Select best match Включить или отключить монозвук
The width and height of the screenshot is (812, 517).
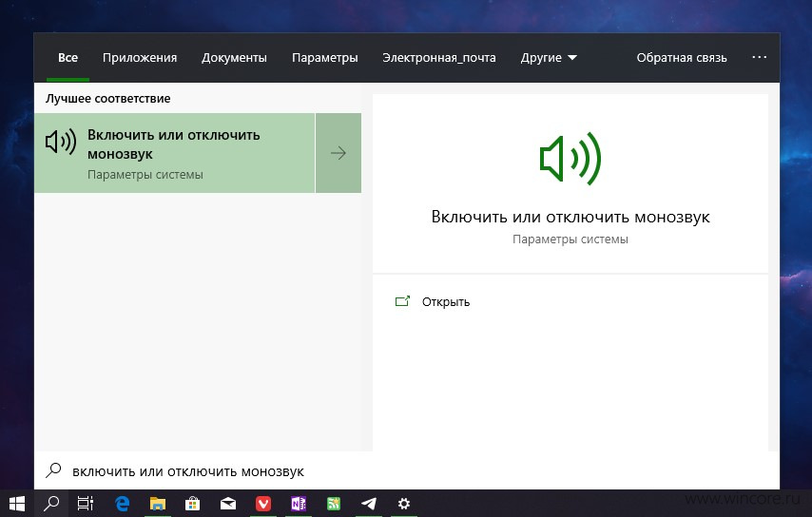(x=175, y=153)
